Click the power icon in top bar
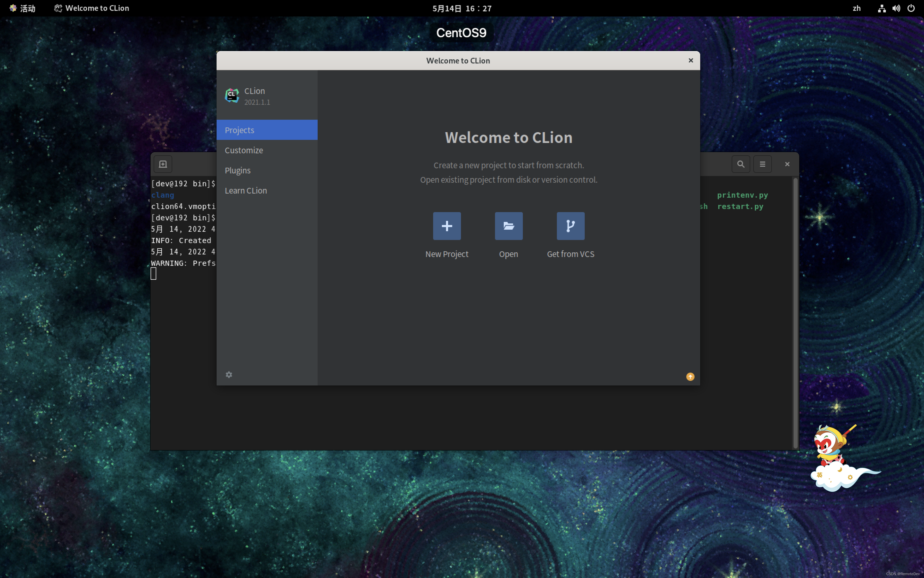The height and width of the screenshot is (578, 924). click(911, 9)
